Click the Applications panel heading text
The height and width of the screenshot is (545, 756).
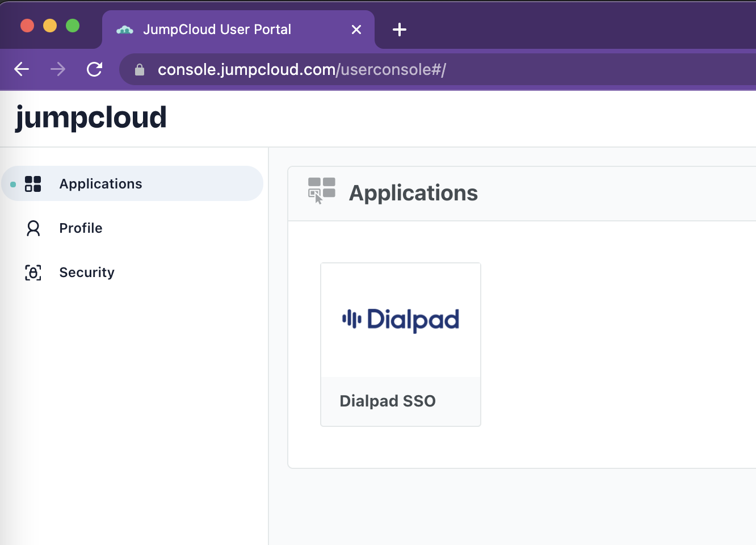413,193
